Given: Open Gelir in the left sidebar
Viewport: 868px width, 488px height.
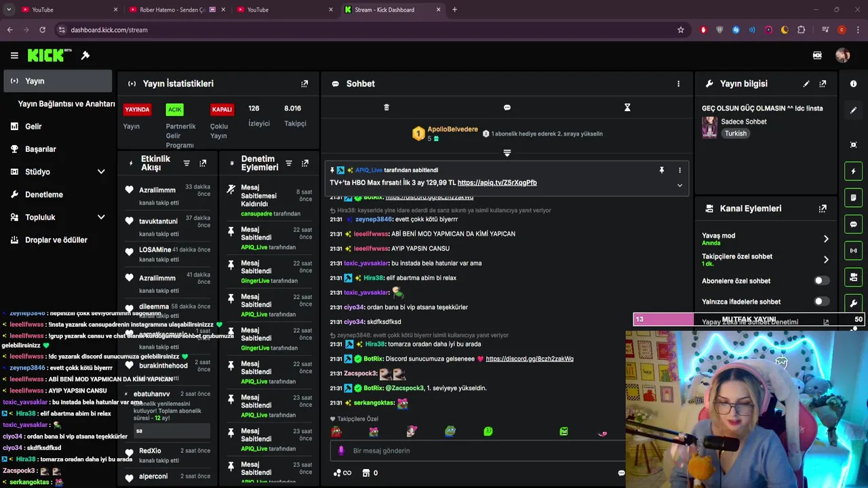Looking at the screenshot, I should pyautogui.click(x=33, y=127).
